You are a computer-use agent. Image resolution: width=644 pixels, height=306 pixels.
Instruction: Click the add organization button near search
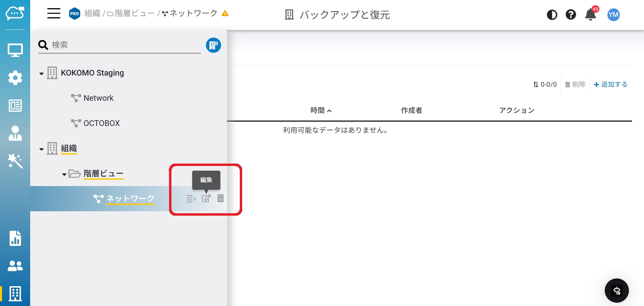(213, 45)
